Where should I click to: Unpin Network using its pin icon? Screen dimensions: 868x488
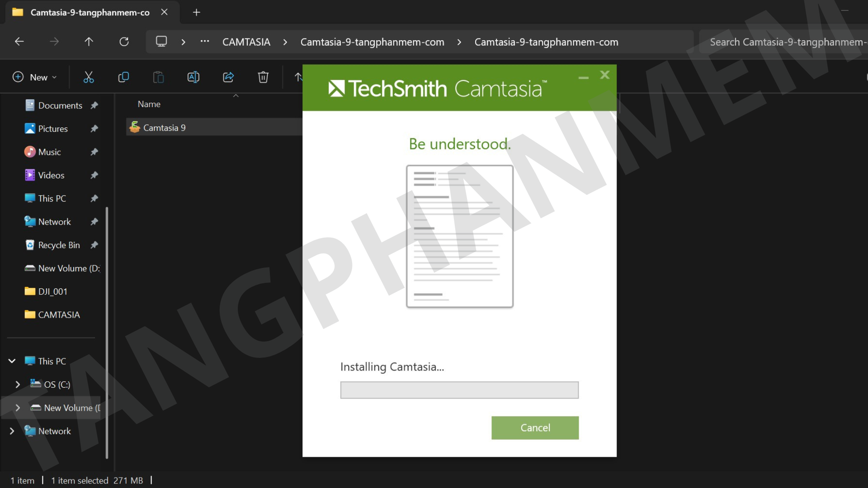click(x=94, y=222)
